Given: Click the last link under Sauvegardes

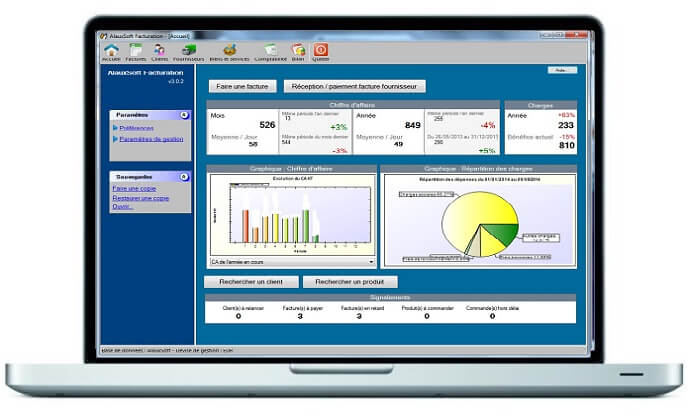Looking at the screenshot, I should click(x=123, y=207).
